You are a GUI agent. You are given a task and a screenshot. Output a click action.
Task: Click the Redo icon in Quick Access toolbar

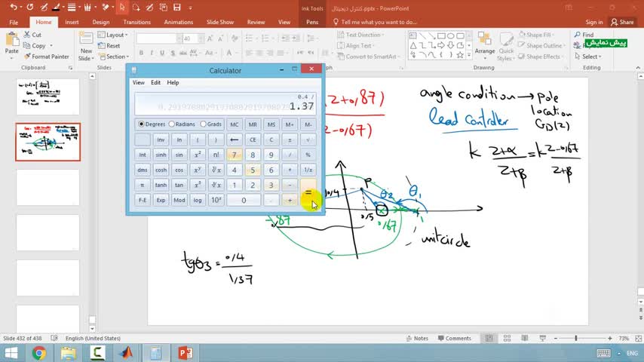point(30,8)
